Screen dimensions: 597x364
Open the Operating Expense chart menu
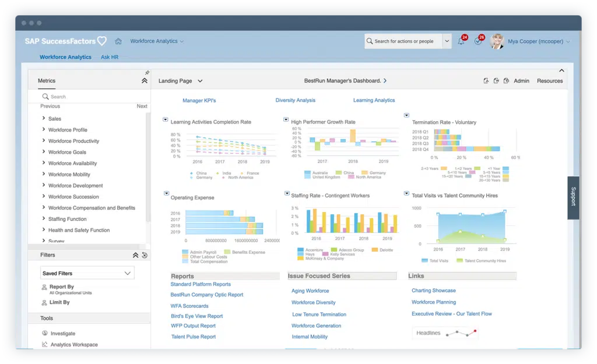(x=166, y=193)
